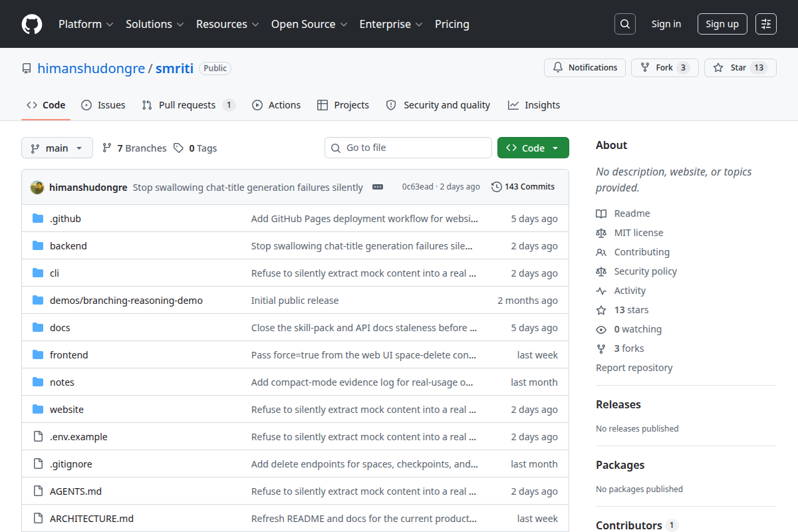This screenshot has height=532, width=798.
Task: Open commit hash 0c63ead
Action: coord(418,187)
